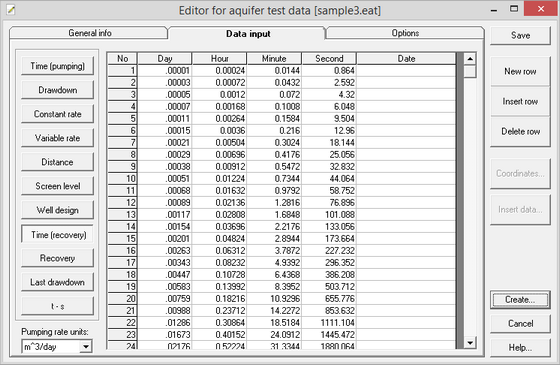
Task: Select Hour cell 0.02808
Action: coord(219,215)
